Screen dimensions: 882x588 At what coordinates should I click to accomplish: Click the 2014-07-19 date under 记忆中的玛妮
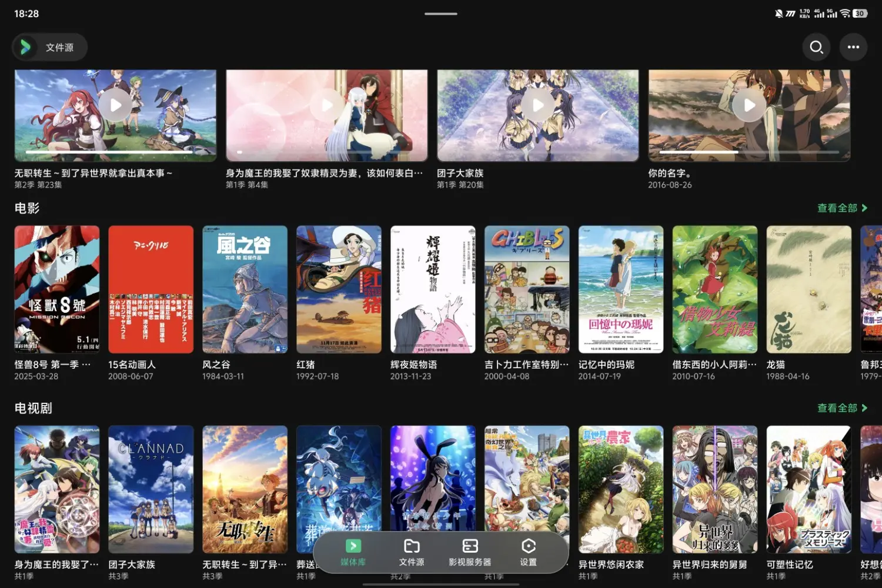click(600, 376)
